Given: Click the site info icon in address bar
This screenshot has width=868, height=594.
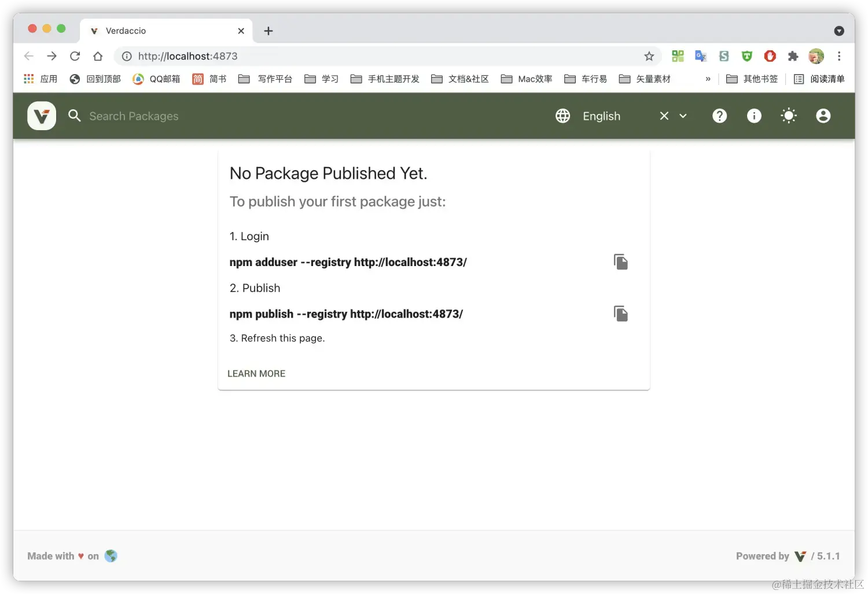Looking at the screenshot, I should click(x=127, y=56).
